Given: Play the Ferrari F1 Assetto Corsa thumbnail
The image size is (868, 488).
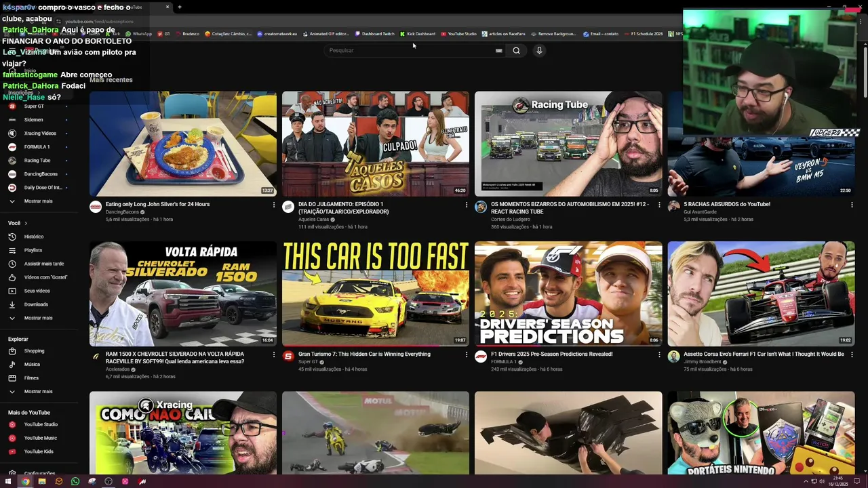Looking at the screenshot, I should [x=761, y=294].
